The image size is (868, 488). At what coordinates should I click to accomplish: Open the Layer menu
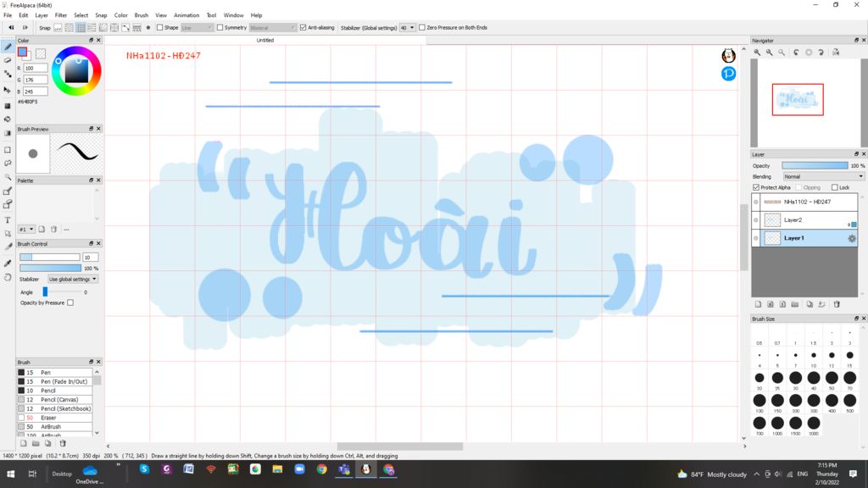[x=42, y=15]
